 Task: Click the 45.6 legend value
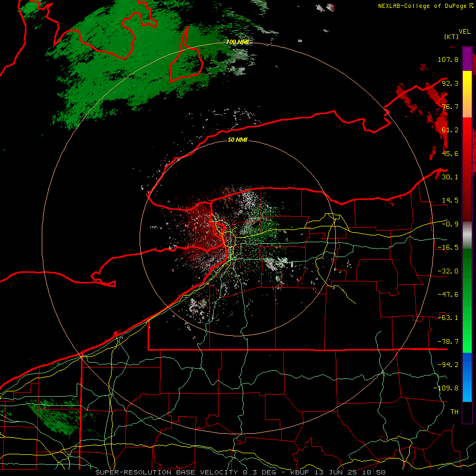450,153
